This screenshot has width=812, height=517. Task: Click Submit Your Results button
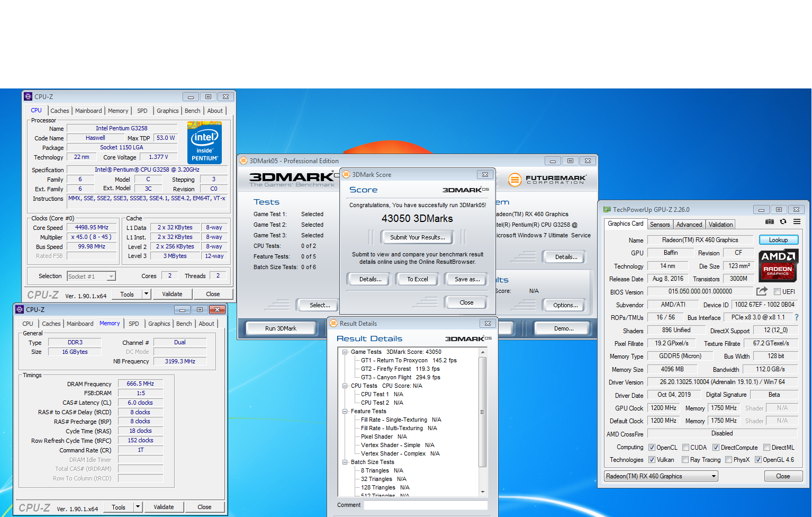pos(418,237)
